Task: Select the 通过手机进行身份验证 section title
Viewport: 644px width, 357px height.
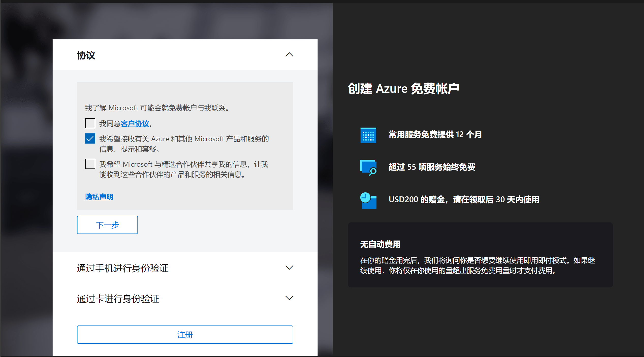Action: tap(123, 268)
